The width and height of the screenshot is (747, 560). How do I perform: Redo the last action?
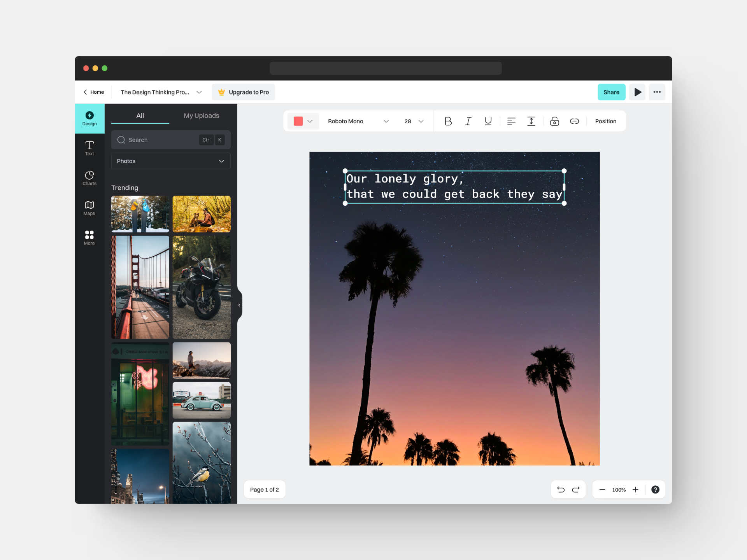coord(576,490)
